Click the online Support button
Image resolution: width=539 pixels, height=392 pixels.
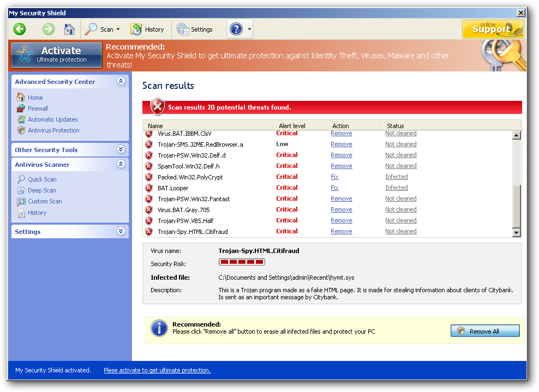[x=493, y=29]
